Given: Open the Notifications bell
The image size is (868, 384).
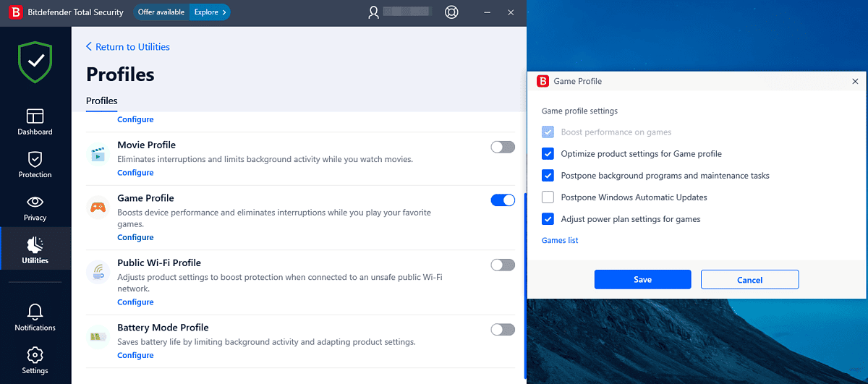Looking at the screenshot, I should (35, 318).
